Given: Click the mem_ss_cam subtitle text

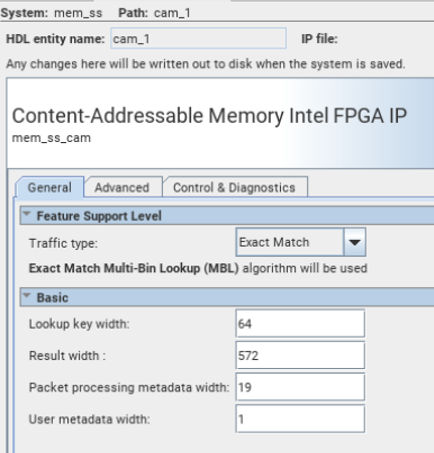Looking at the screenshot, I should tap(51, 138).
